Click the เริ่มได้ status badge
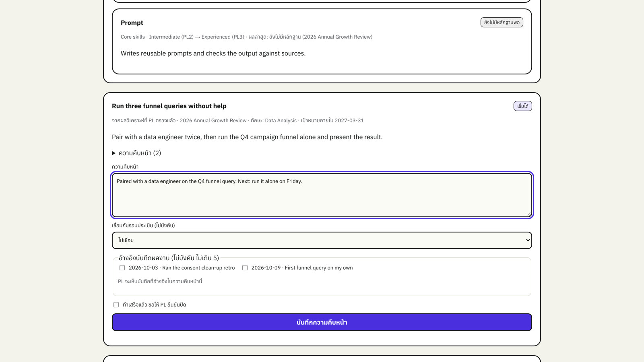This screenshot has width=644, height=362. 522,106
